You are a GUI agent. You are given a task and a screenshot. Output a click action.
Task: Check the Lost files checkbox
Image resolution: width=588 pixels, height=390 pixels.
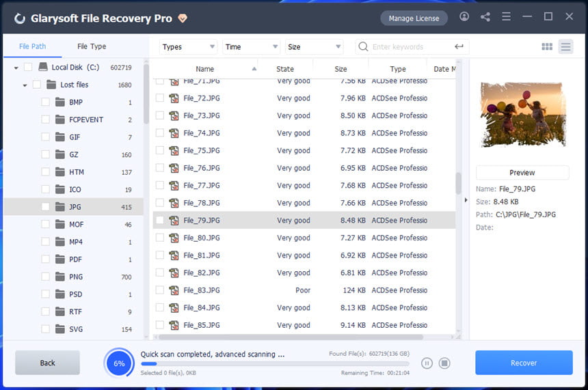click(x=37, y=84)
